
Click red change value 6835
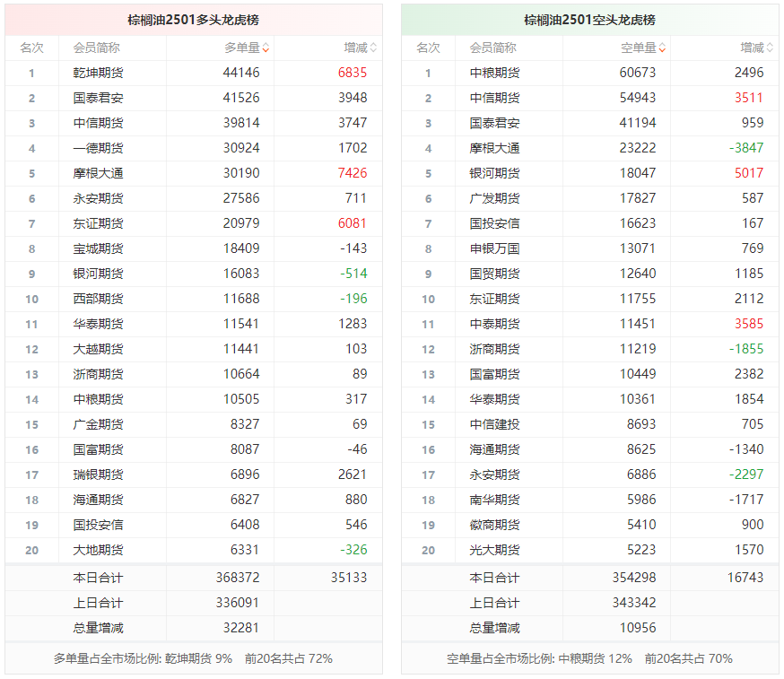353,73
